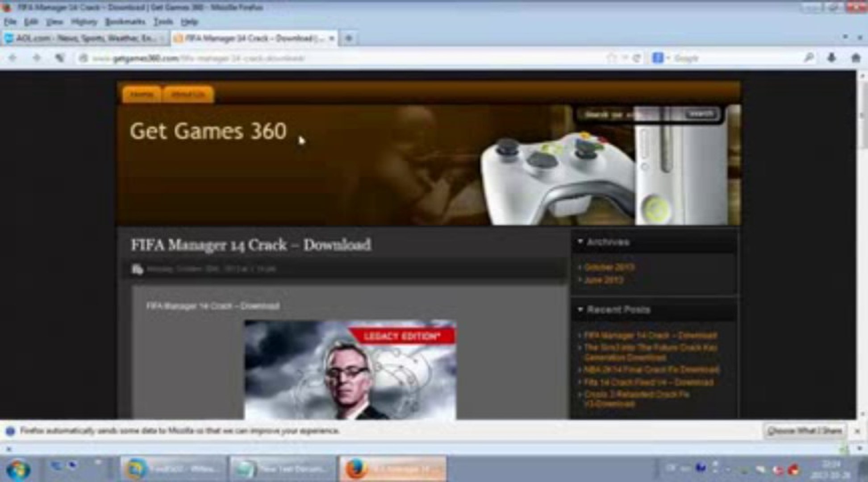Collapse the Recent Posts sidebar section
Image resolution: width=868 pixels, height=482 pixels.
[580, 309]
